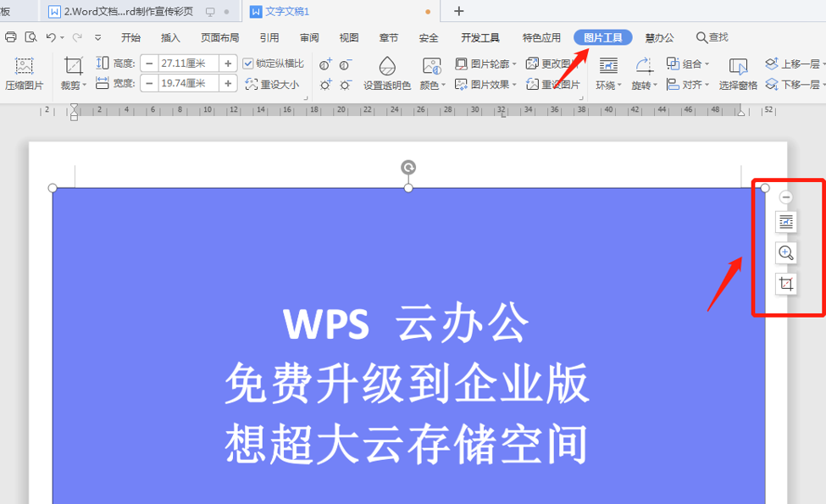Viewport: 826px width, 504px height.
Task: Increase picture contrast
Action: 325,64
